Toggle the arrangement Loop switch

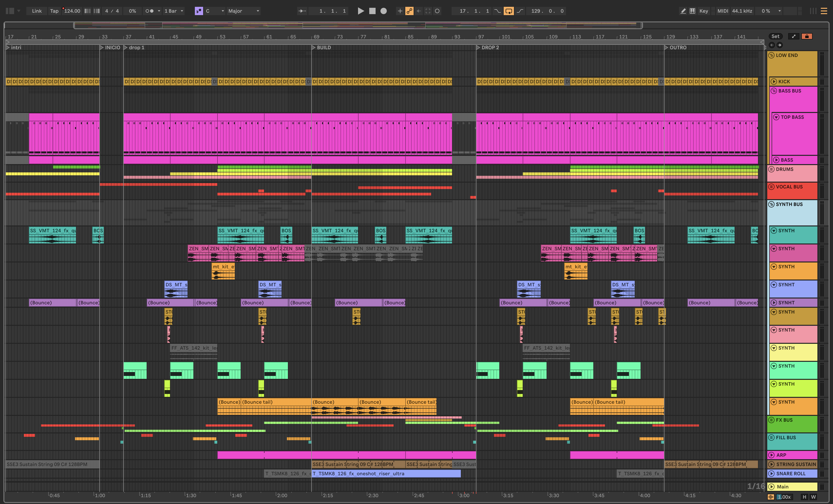coord(509,11)
